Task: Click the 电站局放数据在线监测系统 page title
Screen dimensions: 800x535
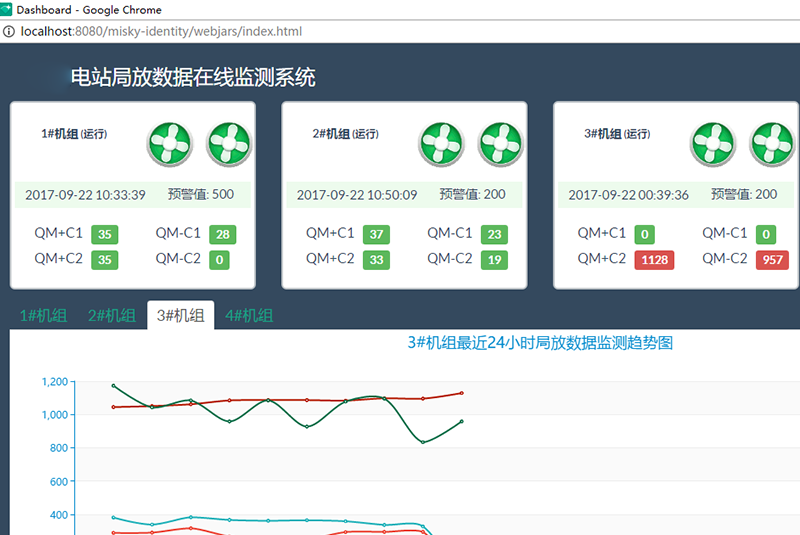Action: tap(192, 77)
